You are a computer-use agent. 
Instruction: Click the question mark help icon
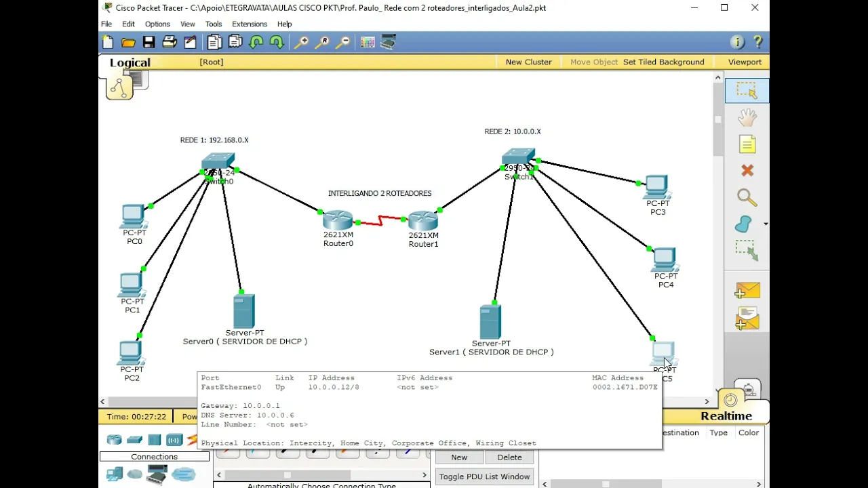[758, 42]
